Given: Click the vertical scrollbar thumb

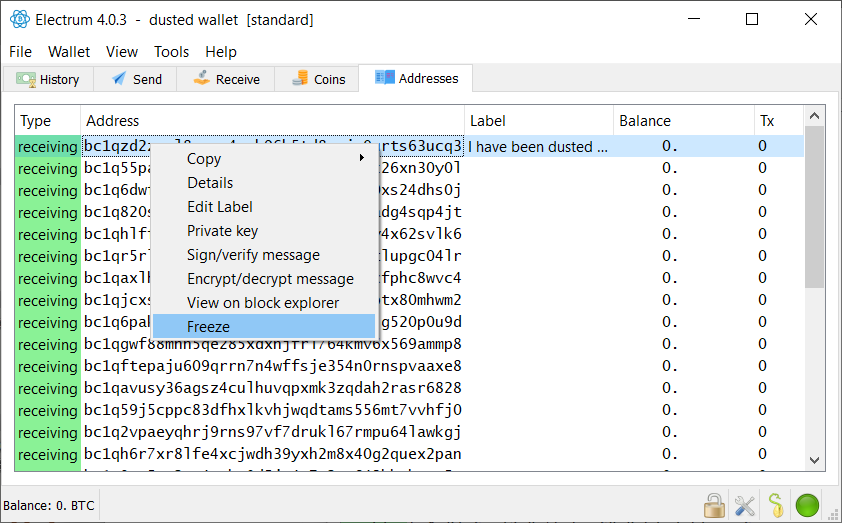Looking at the screenshot, I should pos(814,207).
